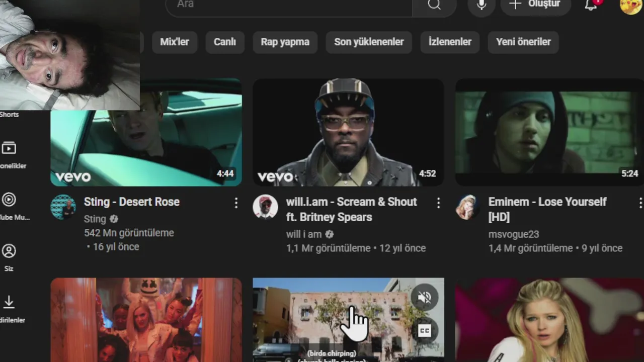Screen dimensions: 644x362
Task: Select the Canlı filter chip
Action: [x=225, y=42]
